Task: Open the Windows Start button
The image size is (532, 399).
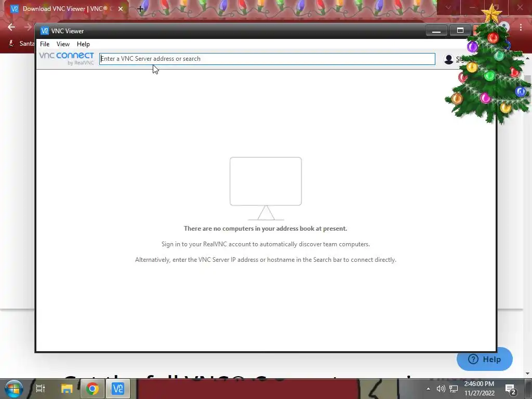Action: [14, 389]
